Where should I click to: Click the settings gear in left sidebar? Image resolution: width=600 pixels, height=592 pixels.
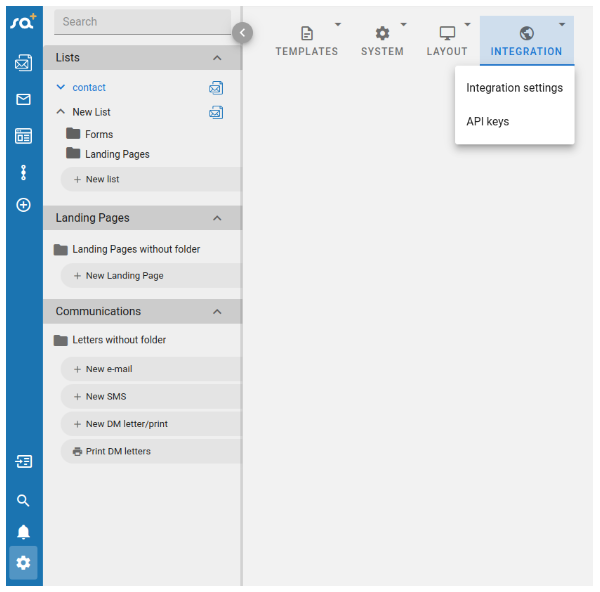(x=23, y=563)
